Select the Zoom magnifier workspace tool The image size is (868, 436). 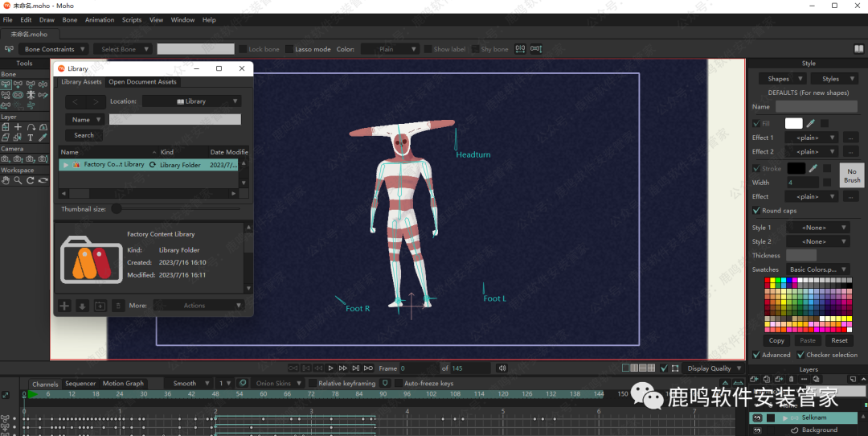[18, 180]
